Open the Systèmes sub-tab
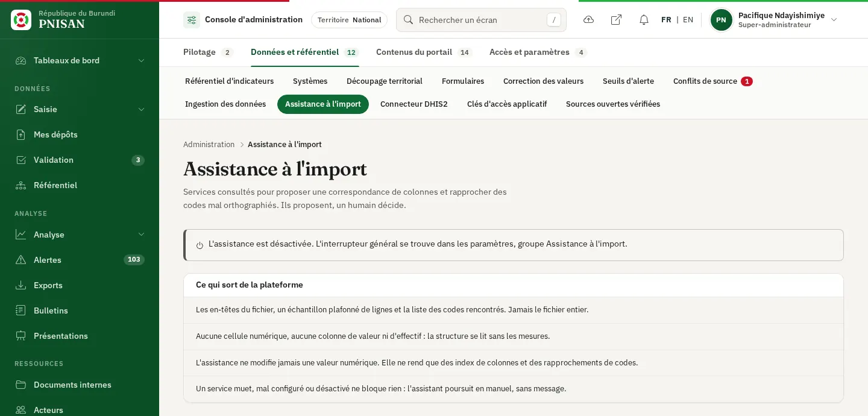This screenshot has height=416, width=868. pyautogui.click(x=310, y=81)
